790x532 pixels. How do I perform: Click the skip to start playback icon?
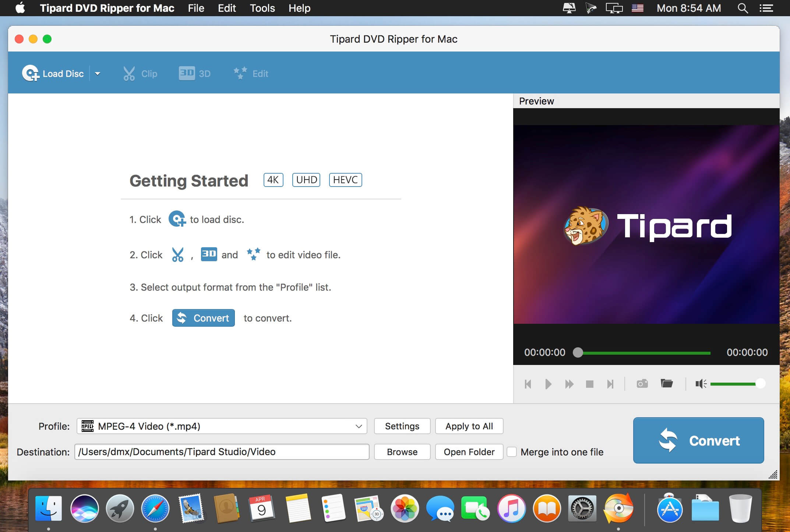click(x=528, y=384)
